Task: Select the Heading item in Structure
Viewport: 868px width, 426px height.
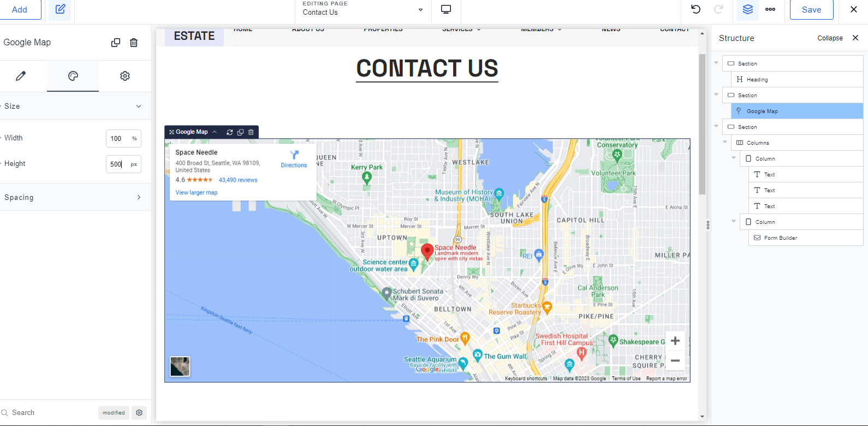Action: pyautogui.click(x=797, y=79)
